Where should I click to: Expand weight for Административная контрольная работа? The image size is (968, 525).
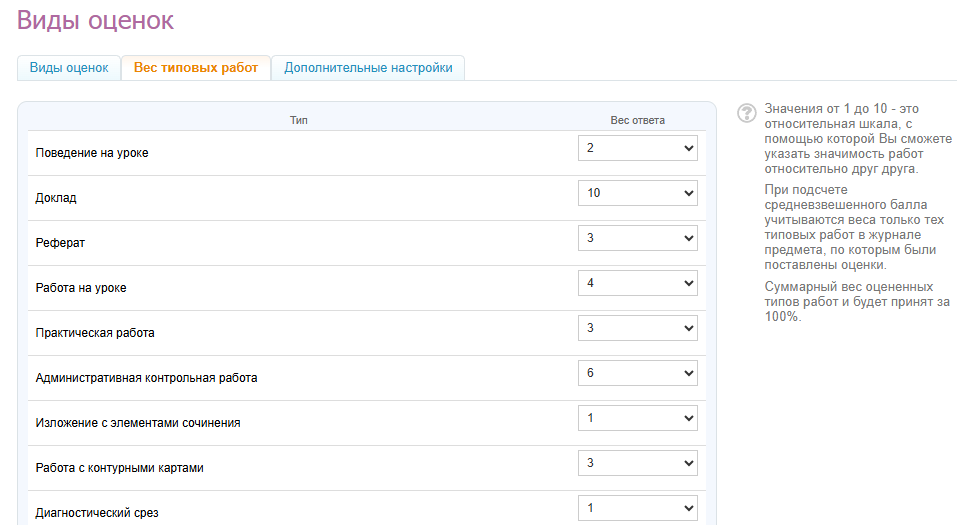638,374
